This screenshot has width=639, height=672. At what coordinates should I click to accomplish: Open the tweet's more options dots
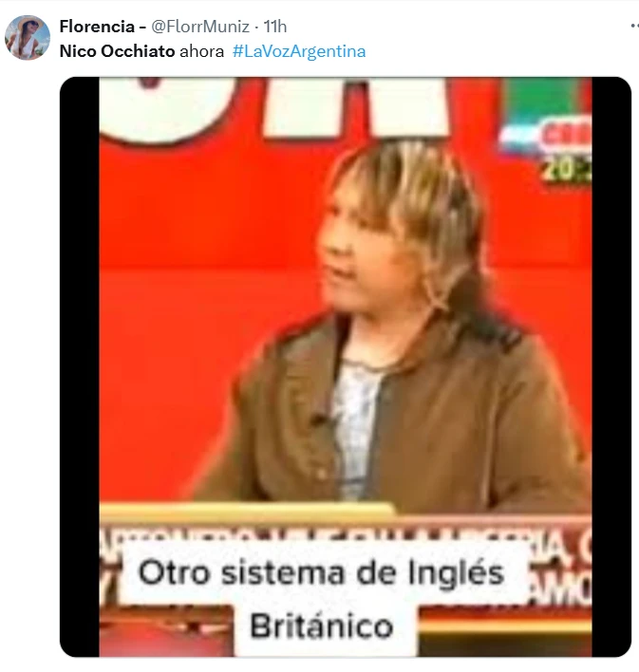634,27
